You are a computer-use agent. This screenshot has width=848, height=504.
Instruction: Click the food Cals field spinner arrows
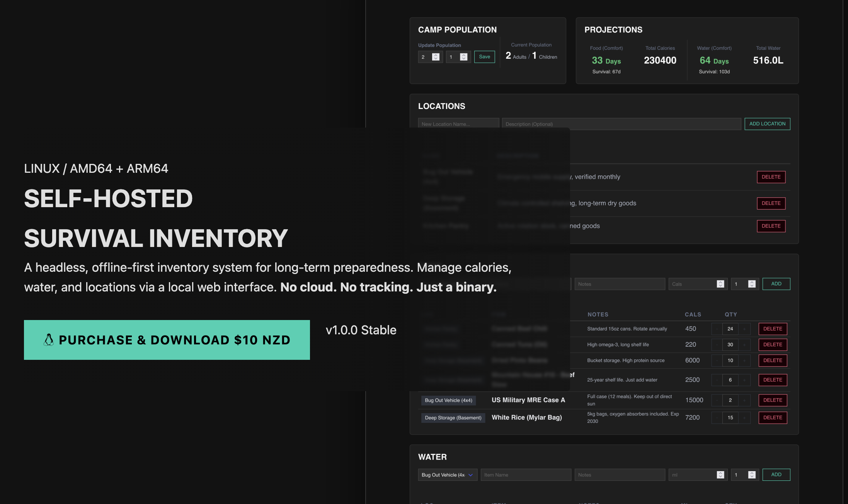720,284
